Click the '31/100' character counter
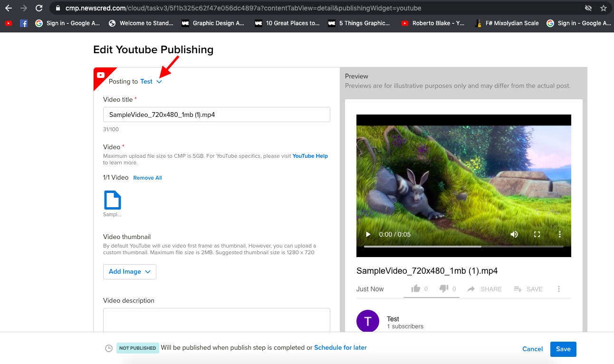Image resolution: width=614 pixels, height=364 pixels. coord(111,129)
